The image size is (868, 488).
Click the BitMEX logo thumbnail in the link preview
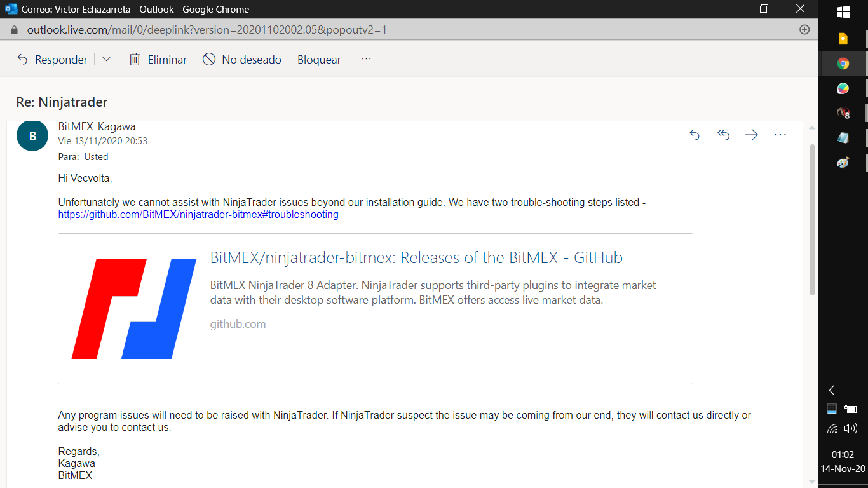click(x=134, y=309)
